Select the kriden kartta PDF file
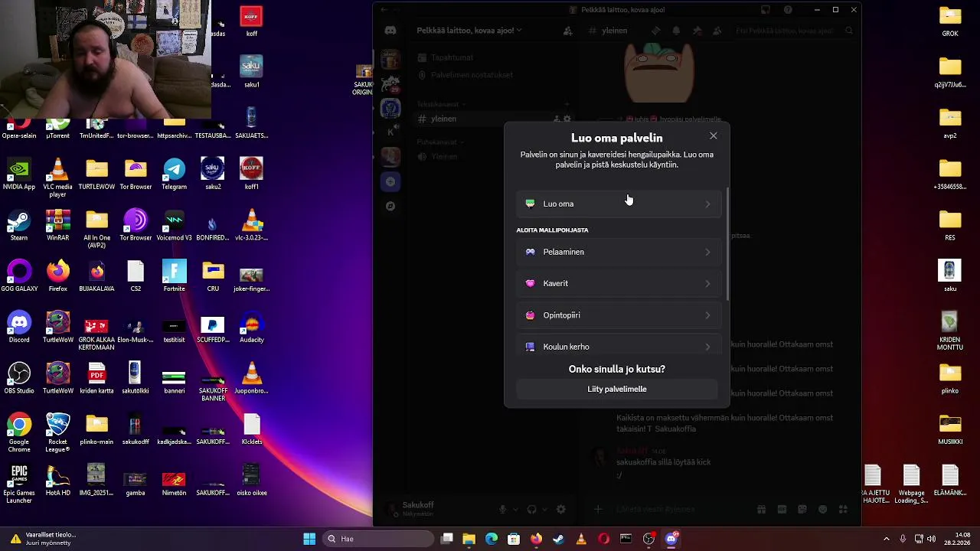The height and width of the screenshot is (551, 980). click(x=96, y=378)
